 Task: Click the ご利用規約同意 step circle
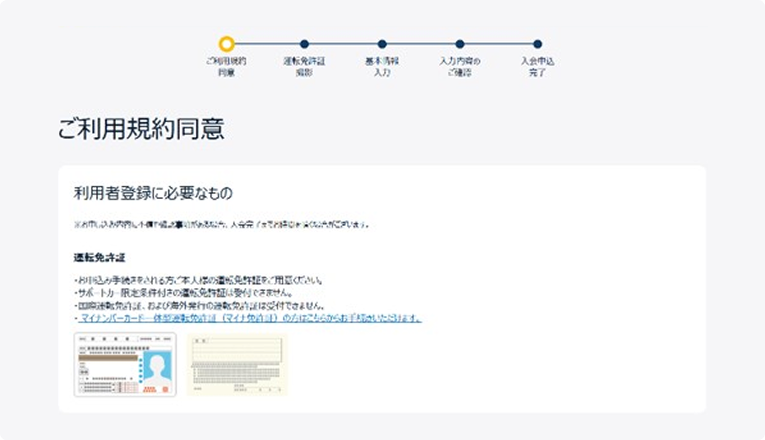point(226,44)
